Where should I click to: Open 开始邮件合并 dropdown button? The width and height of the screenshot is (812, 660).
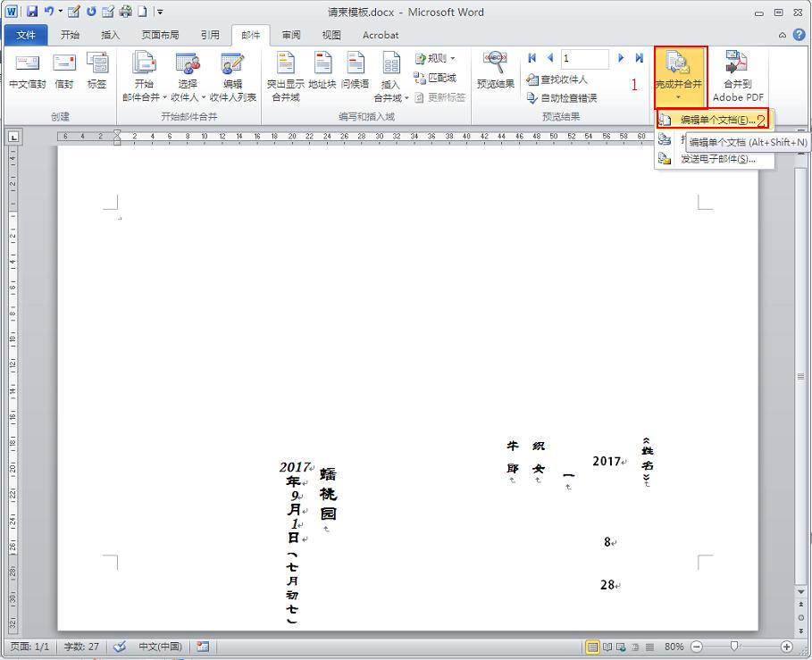coord(144,77)
